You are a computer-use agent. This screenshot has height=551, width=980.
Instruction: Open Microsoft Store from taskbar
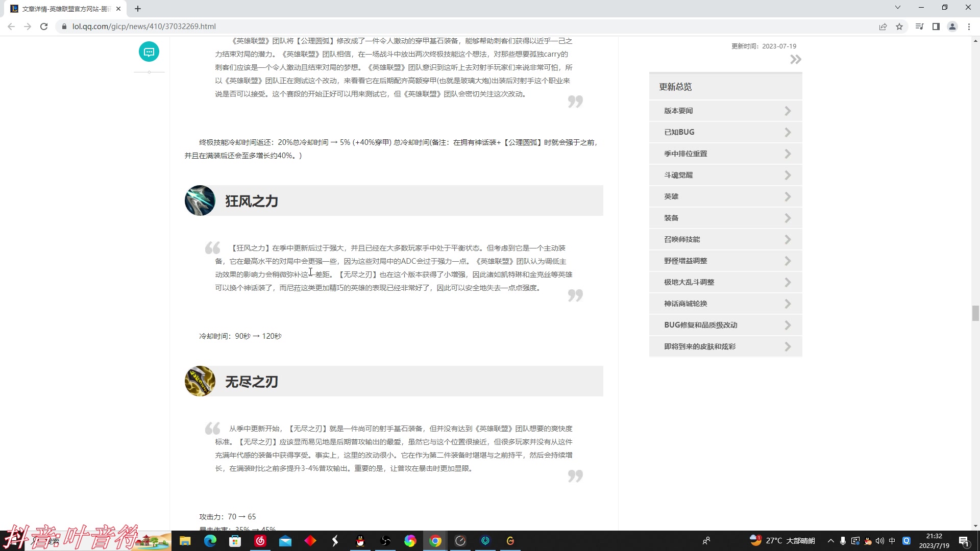click(235, 541)
